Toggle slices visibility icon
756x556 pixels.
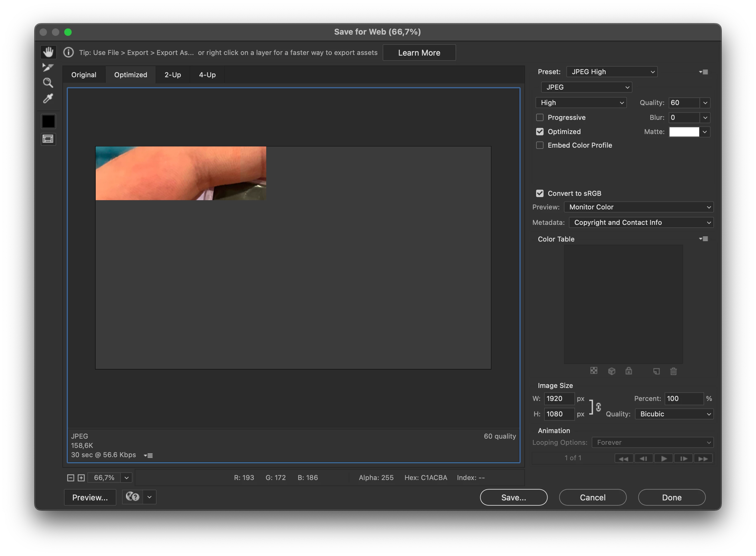click(48, 139)
